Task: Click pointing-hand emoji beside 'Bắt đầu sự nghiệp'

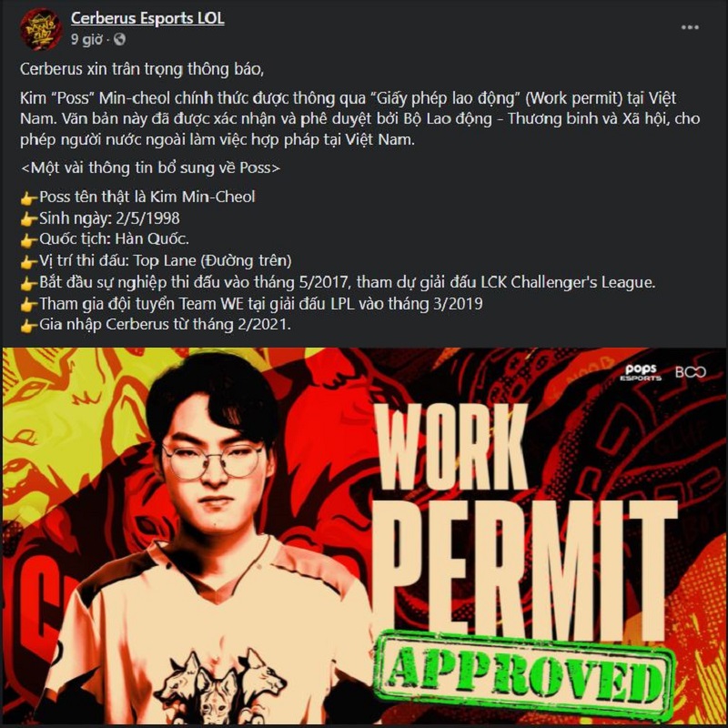Action: [29, 284]
